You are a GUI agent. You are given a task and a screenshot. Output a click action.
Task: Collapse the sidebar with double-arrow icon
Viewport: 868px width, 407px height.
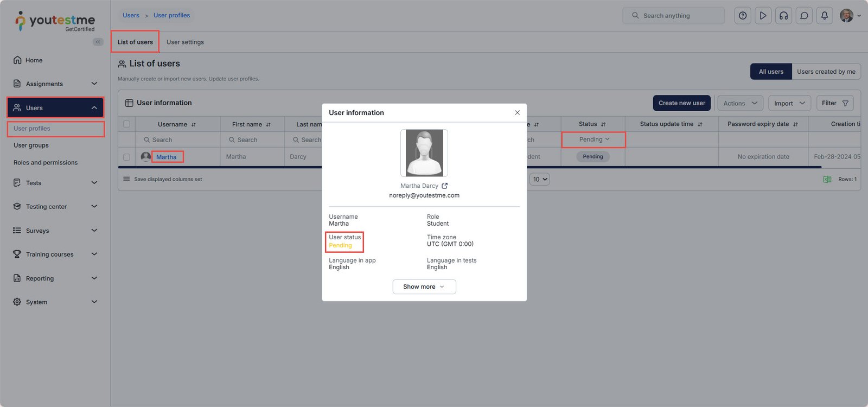coord(98,42)
